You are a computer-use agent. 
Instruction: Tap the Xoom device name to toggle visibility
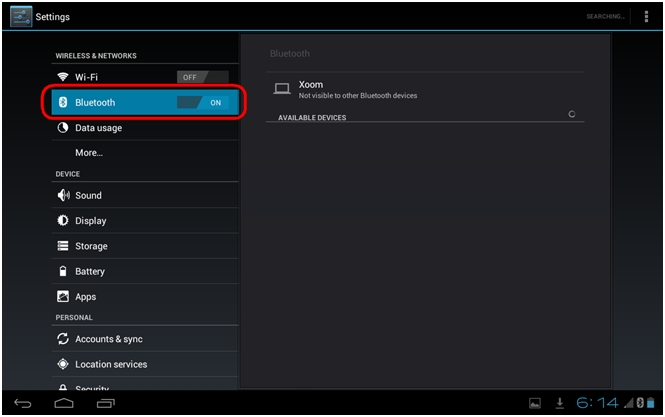(311, 84)
